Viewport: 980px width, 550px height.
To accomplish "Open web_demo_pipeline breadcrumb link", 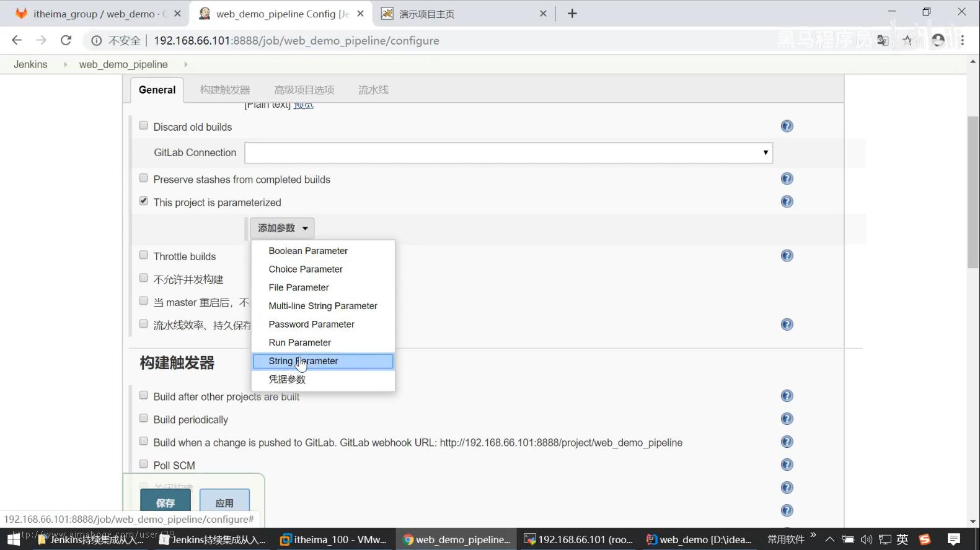I will tap(123, 64).
